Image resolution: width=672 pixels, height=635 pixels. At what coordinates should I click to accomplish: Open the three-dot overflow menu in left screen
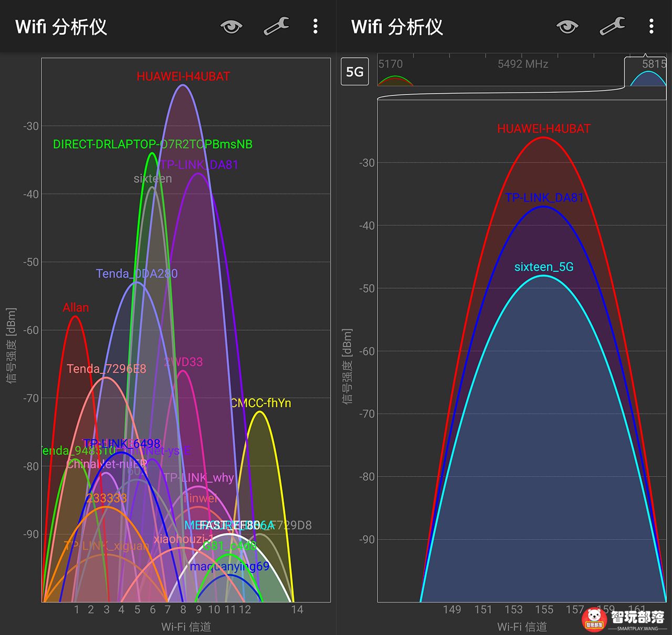tap(316, 26)
